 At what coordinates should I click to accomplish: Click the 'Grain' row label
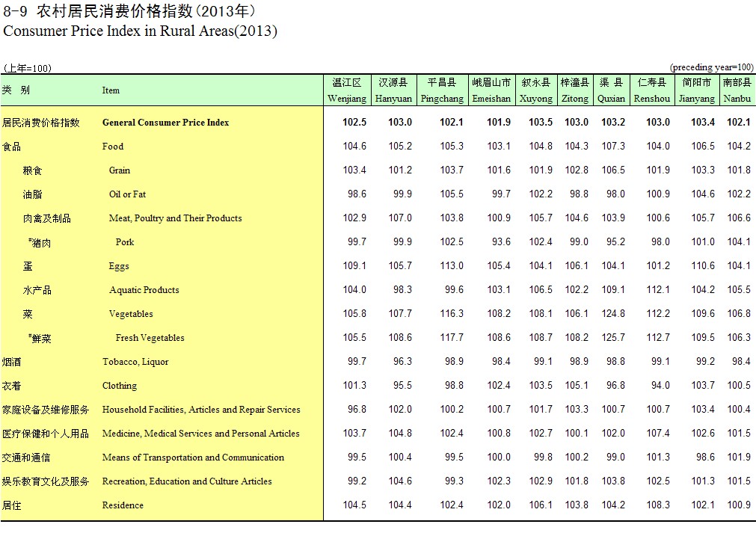click(120, 170)
